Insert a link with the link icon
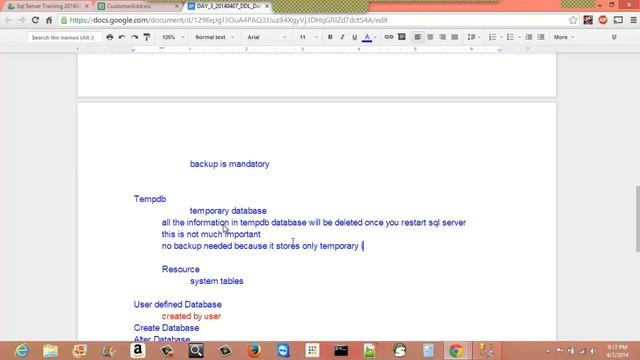Viewport: 640px width, 360px height. [x=389, y=37]
